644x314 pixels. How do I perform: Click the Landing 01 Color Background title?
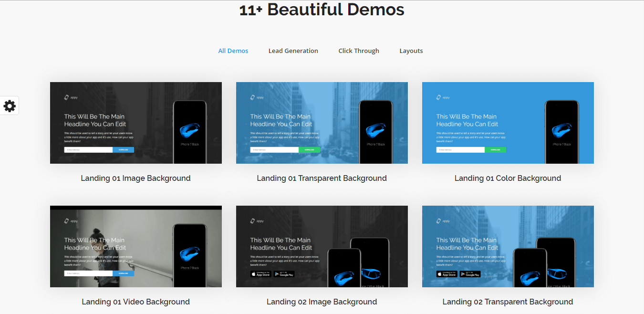(x=508, y=178)
